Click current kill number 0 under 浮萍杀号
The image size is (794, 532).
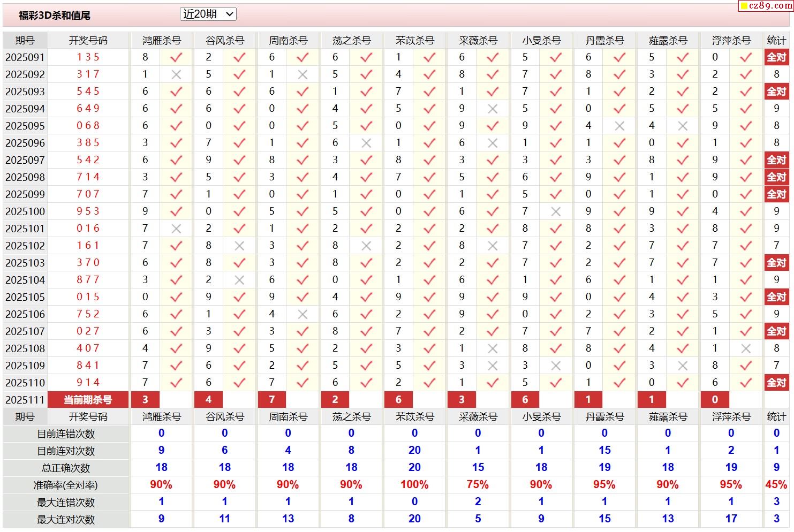715,400
